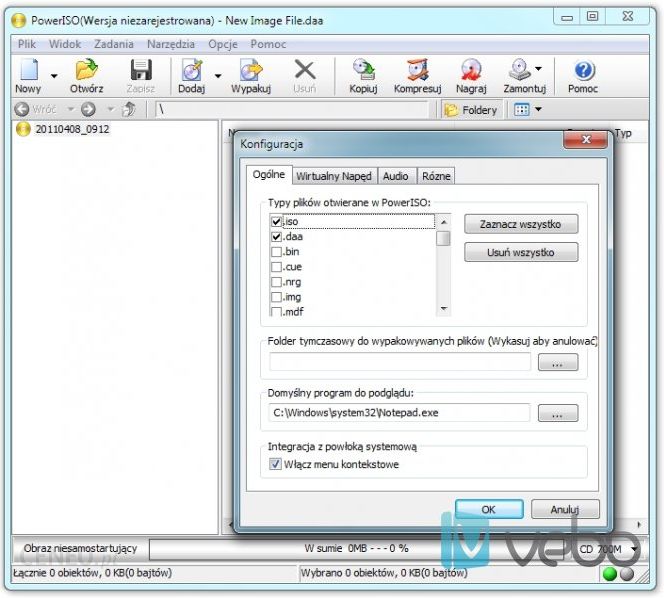
Task: Uncheck the .daa file type checkbox
Action: click(x=277, y=237)
